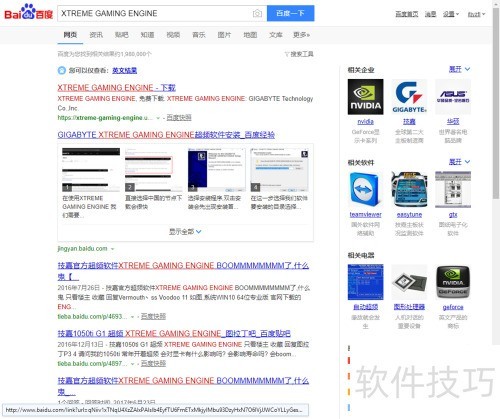Viewport: 500px width, 419px height.
Task: Open 百度快照 for tieba 4693 result
Action: [153, 316]
